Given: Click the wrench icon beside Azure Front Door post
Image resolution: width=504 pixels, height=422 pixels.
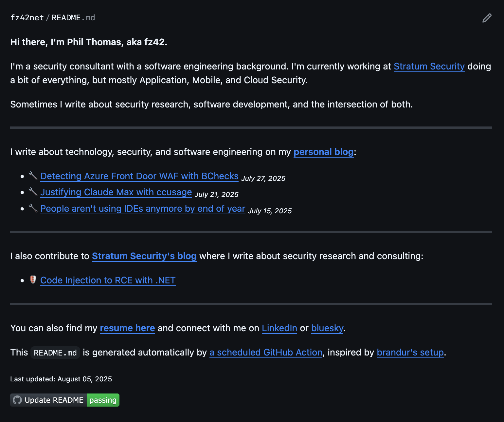Looking at the screenshot, I should 32,176.
